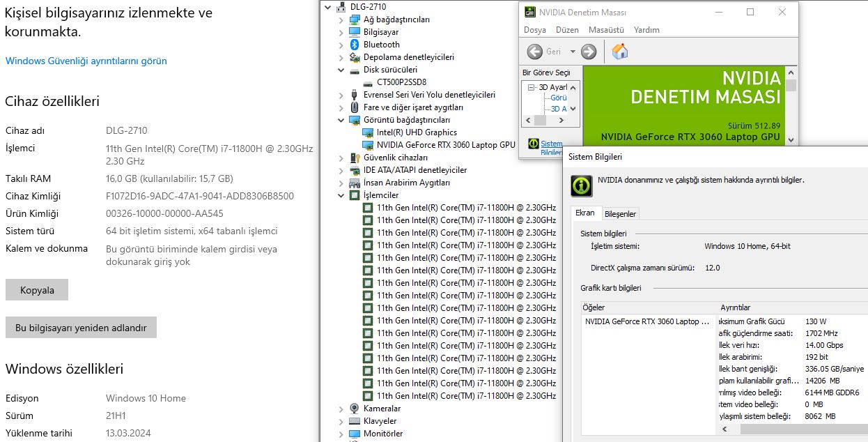The width and height of the screenshot is (868, 442).
Task: Click the 130 W maximum graphics power value
Action: coord(816,321)
